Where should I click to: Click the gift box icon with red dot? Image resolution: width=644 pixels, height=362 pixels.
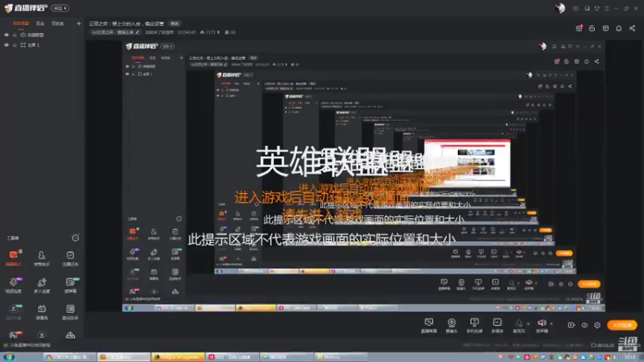[x=579, y=28]
